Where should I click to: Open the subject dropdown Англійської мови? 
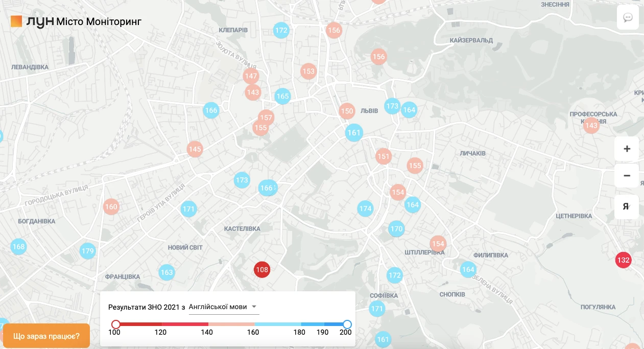coord(218,307)
